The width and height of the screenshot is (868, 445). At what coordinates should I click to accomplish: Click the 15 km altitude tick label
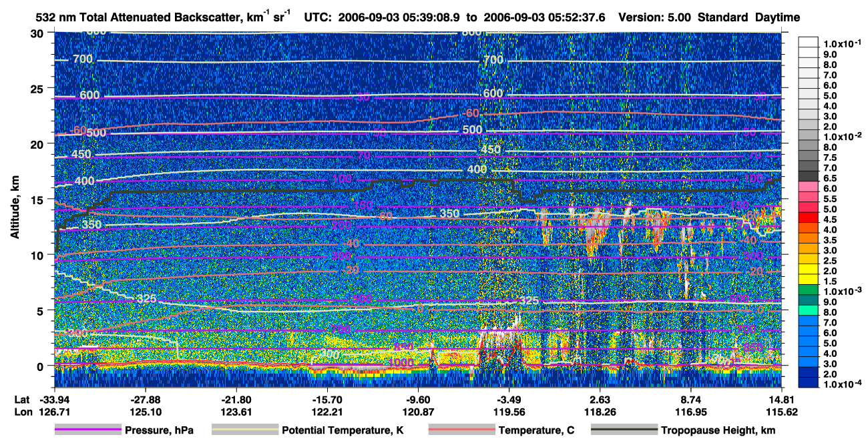coord(38,199)
